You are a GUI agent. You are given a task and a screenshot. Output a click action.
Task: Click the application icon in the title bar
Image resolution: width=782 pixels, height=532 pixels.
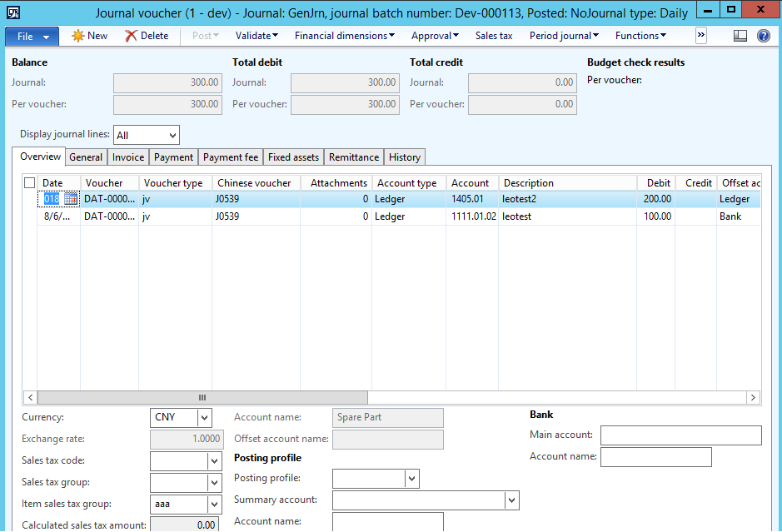tap(11, 12)
